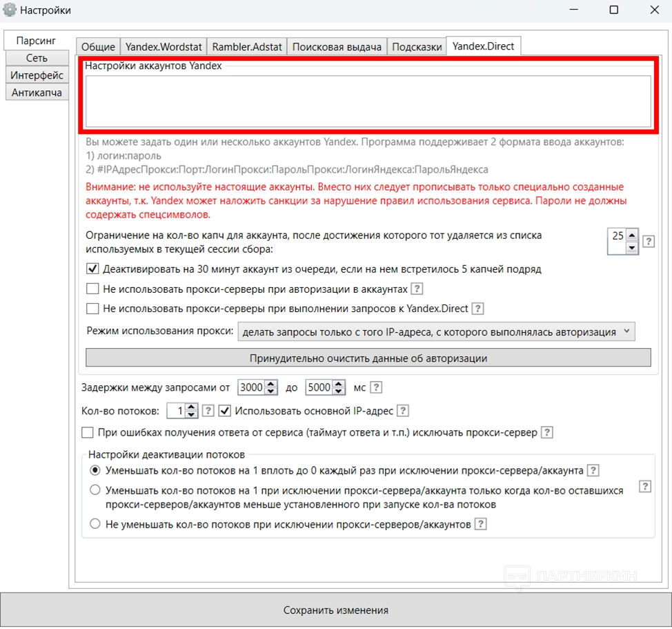The image size is (672, 629).
Task: Open help for first thread deactivation option
Action: point(593,470)
